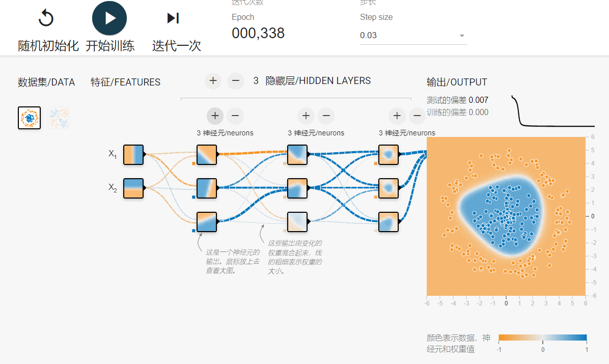Viewport: 609px width, 364px height.
Task: Add a neuron to third hidden layer
Action: [397, 116]
